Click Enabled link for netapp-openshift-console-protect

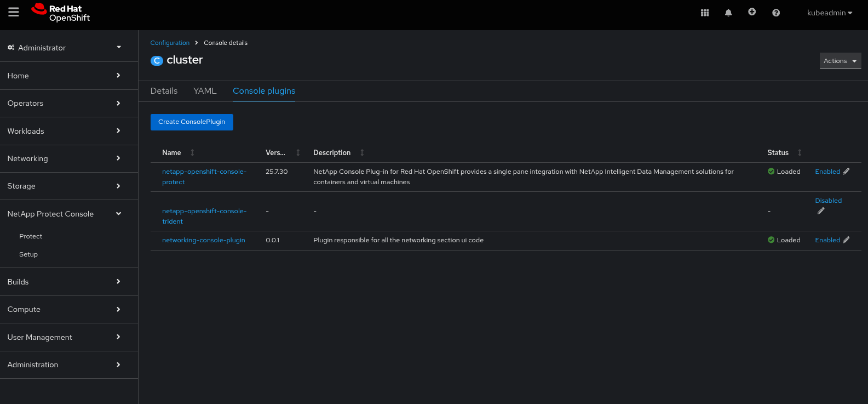[827, 172]
